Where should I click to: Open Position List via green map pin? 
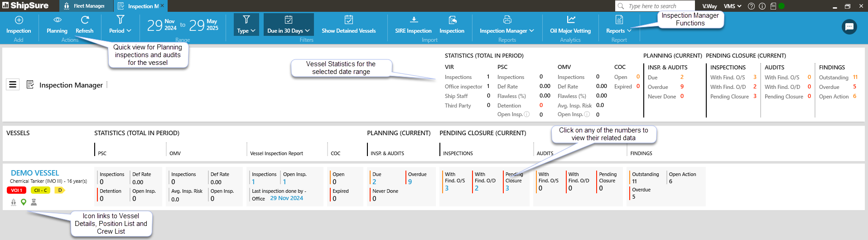click(x=24, y=202)
